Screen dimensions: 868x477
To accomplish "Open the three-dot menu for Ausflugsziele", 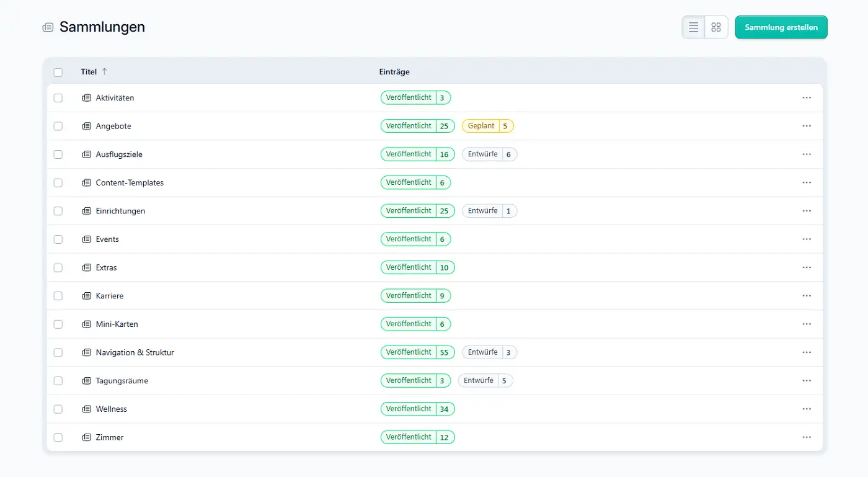I will 806,154.
